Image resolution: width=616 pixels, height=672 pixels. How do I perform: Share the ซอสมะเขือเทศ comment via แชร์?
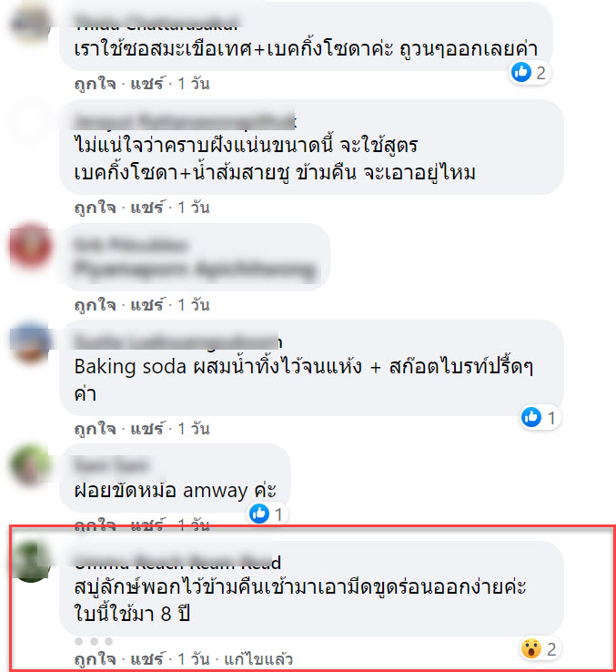[x=146, y=83]
